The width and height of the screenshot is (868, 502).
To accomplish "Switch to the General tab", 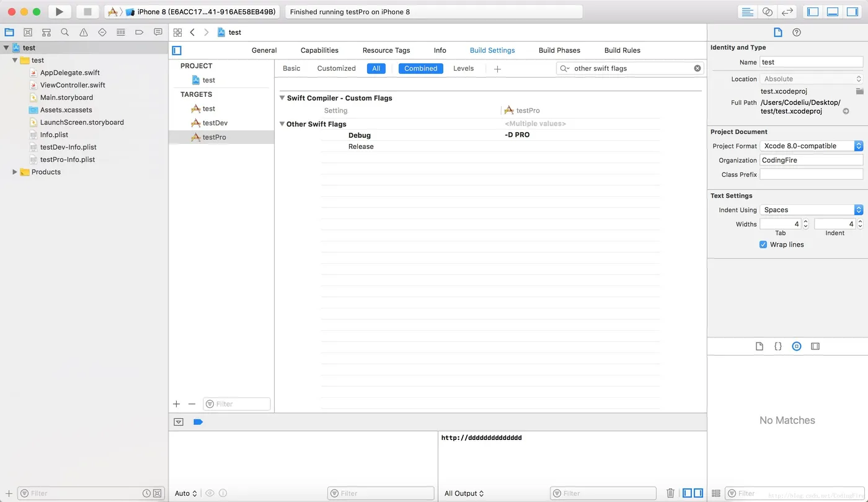I will point(264,50).
